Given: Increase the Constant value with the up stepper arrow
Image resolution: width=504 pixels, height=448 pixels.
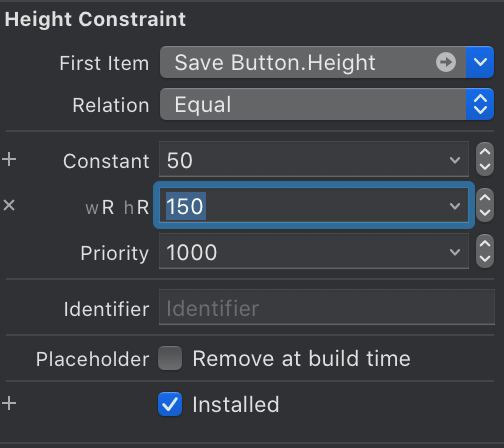Looking at the screenshot, I should (x=485, y=152).
